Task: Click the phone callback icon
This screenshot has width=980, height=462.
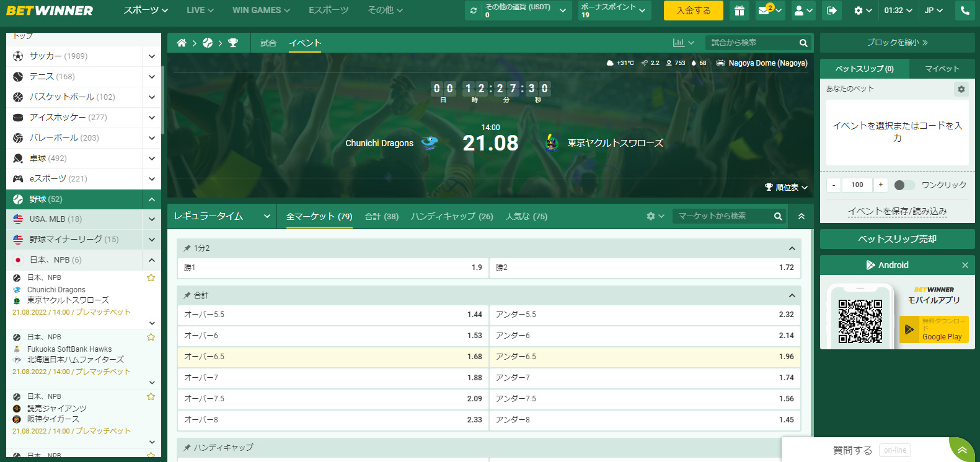Action: pos(965,11)
